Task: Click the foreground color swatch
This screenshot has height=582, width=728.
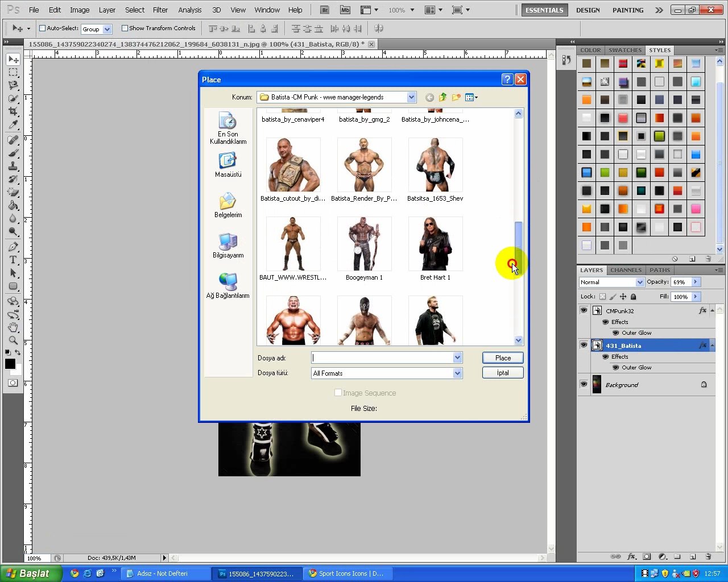Action: (x=10, y=364)
